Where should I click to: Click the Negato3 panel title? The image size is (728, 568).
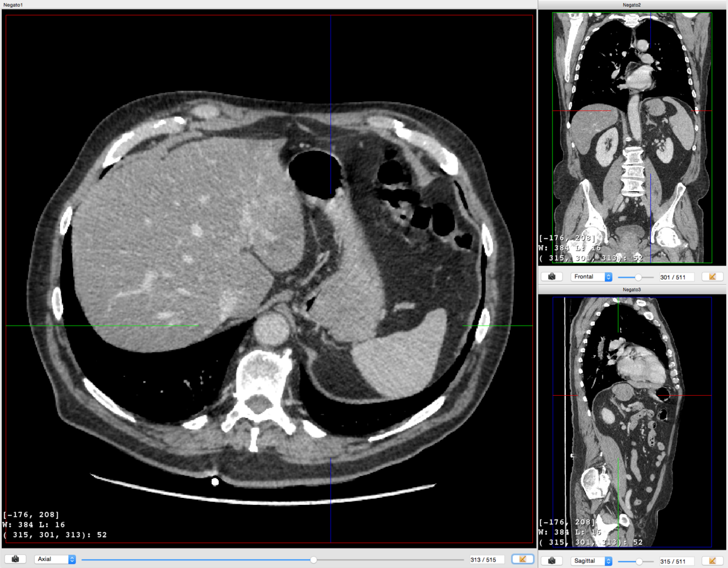tap(631, 289)
